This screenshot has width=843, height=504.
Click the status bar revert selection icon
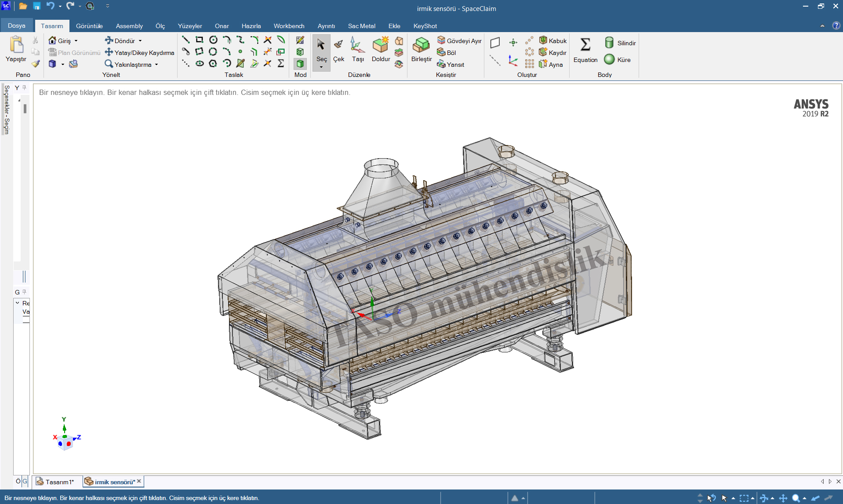(x=712, y=498)
